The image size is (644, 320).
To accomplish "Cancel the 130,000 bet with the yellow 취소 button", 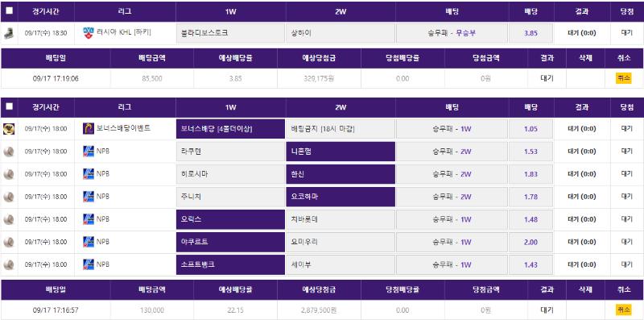I will pos(623,310).
